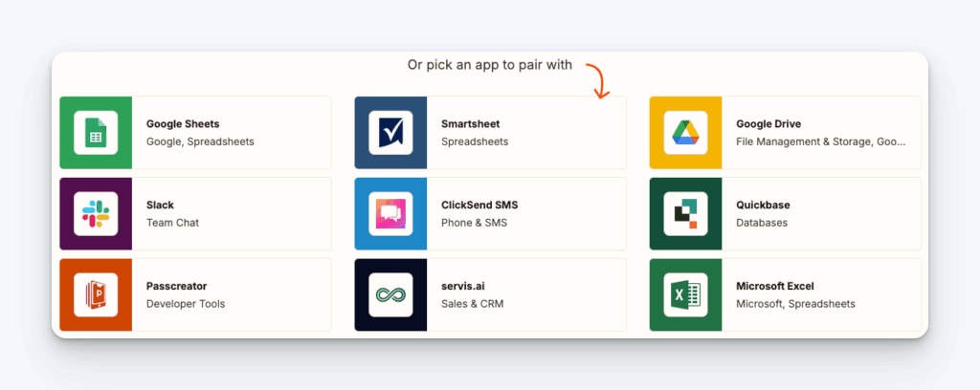Select the ClickSend SMS title
This screenshot has width=980, height=390.
click(479, 206)
